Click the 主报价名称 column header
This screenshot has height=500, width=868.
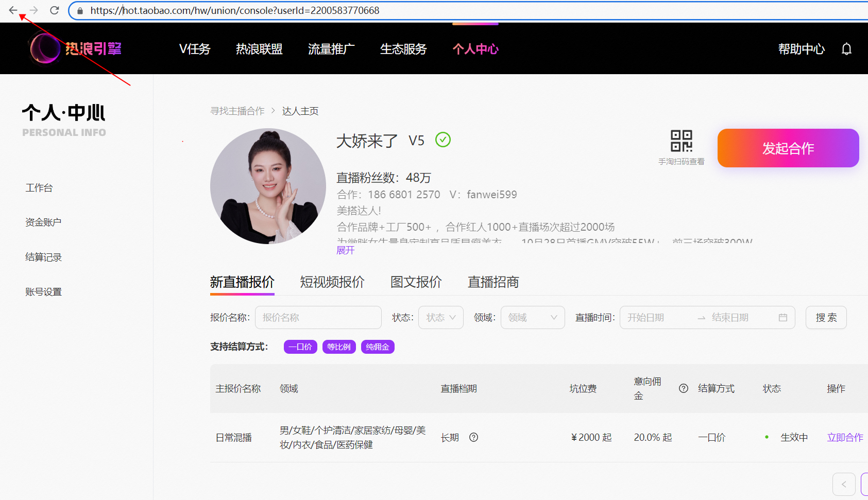pos(238,388)
